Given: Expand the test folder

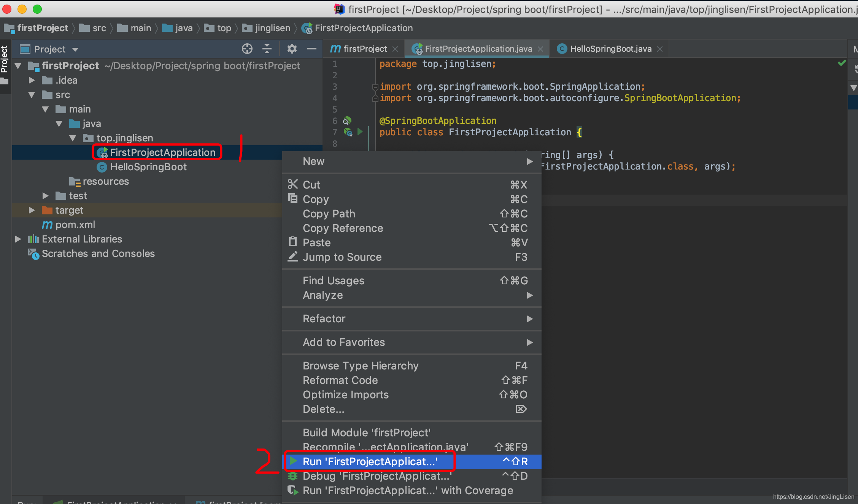Looking at the screenshot, I should click(x=45, y=196).
